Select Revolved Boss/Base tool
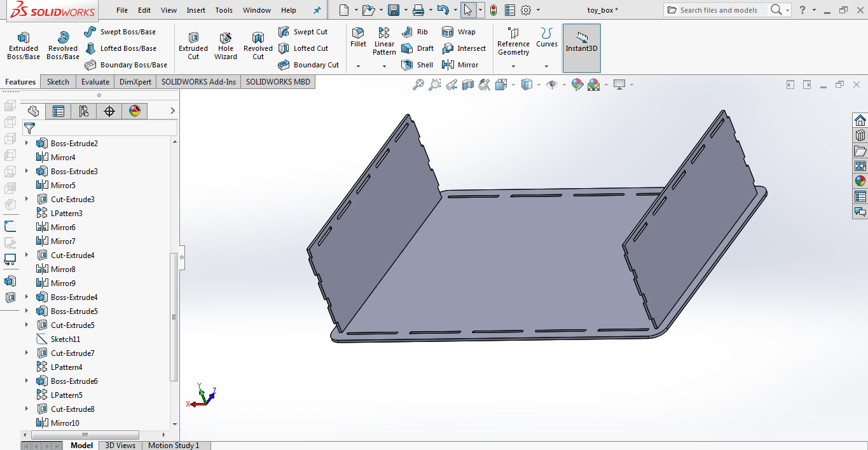 63,46
